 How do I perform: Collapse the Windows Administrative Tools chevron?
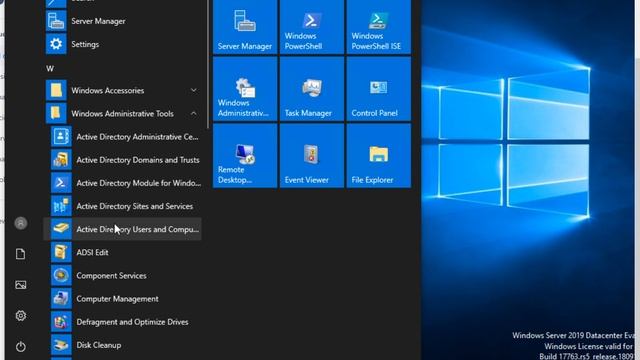click(x=194, y=113)
